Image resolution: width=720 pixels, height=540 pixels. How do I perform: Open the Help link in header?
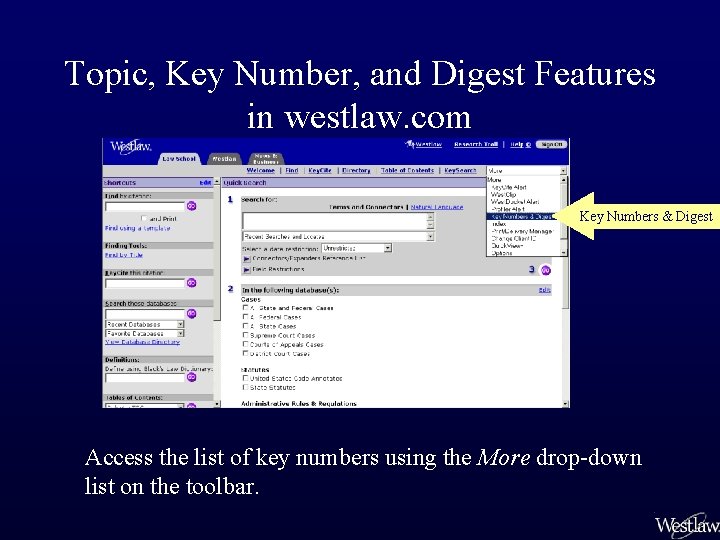click(x=520, y=144)
